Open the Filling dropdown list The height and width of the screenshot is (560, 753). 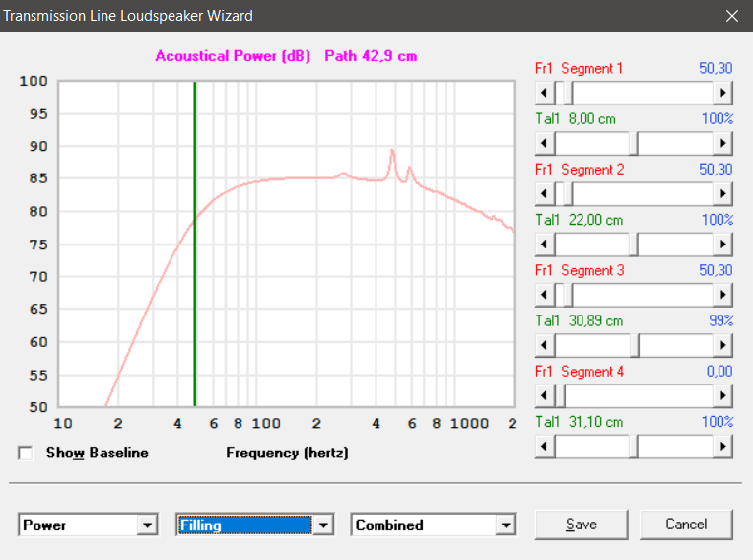(x=323, y=525)
